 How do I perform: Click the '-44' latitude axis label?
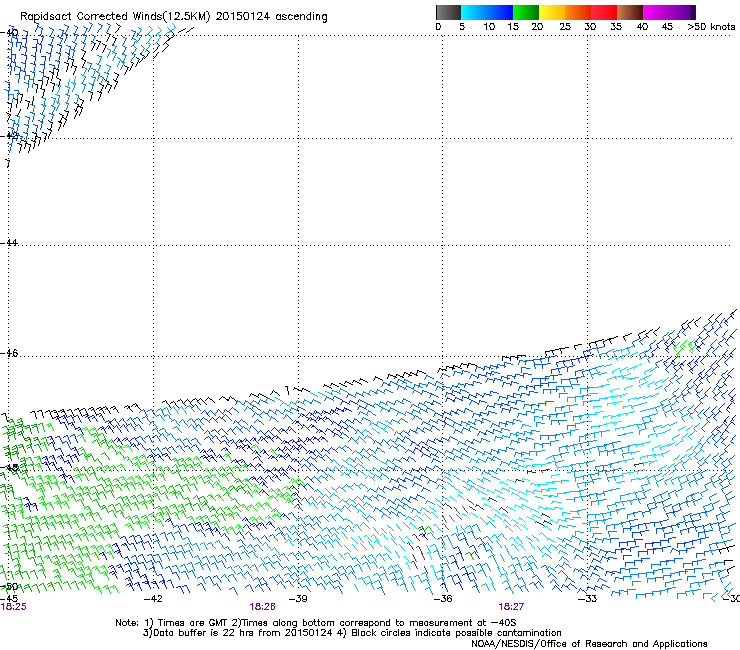[9, 243]
